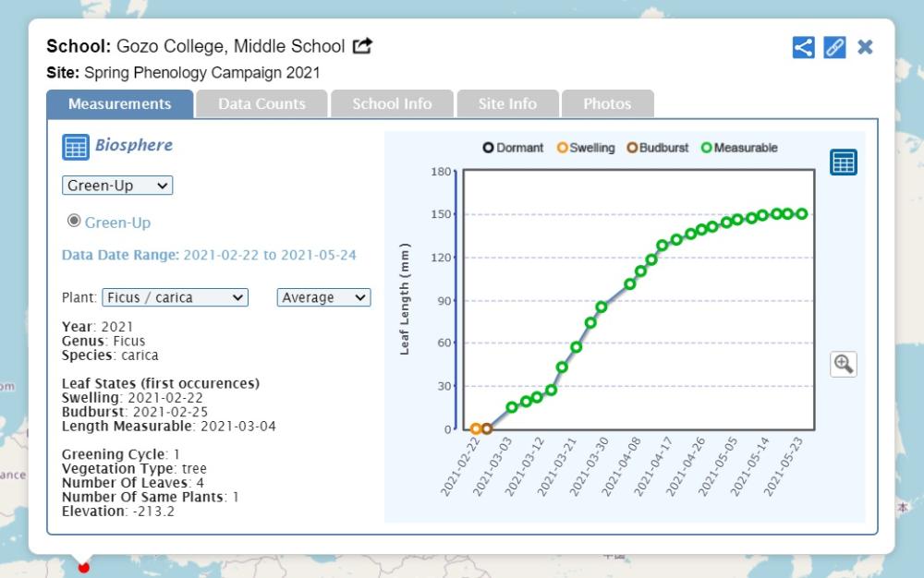Screen dimensions: 924x578
Task: Click the copy link icon
Action: click(834, 47)
